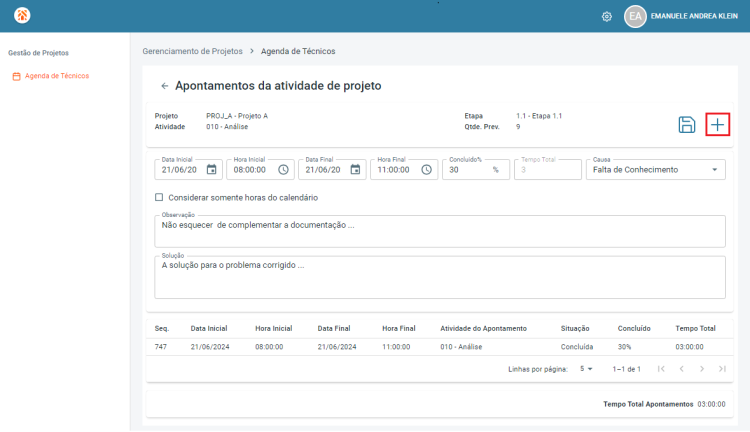Open the Causa dropdown
750x432 pixels.
[x=655, y=170]
